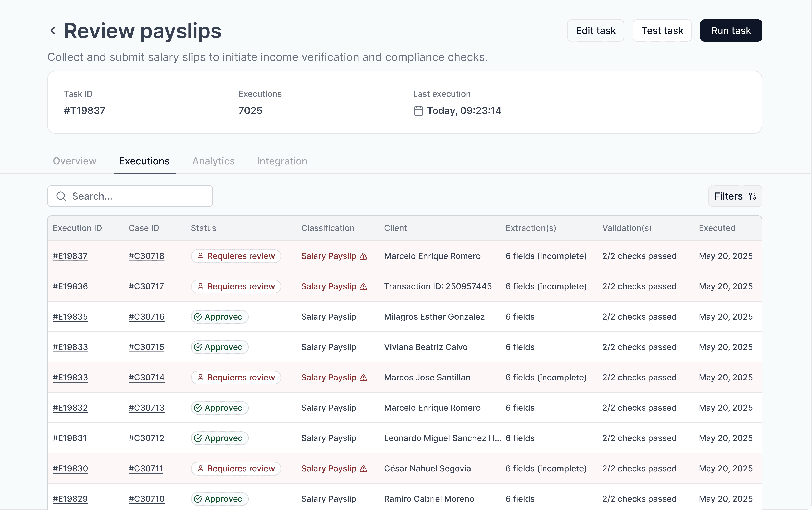
Task: Click the Test task button
Action: pyautogui.click(x=662, y=30)
